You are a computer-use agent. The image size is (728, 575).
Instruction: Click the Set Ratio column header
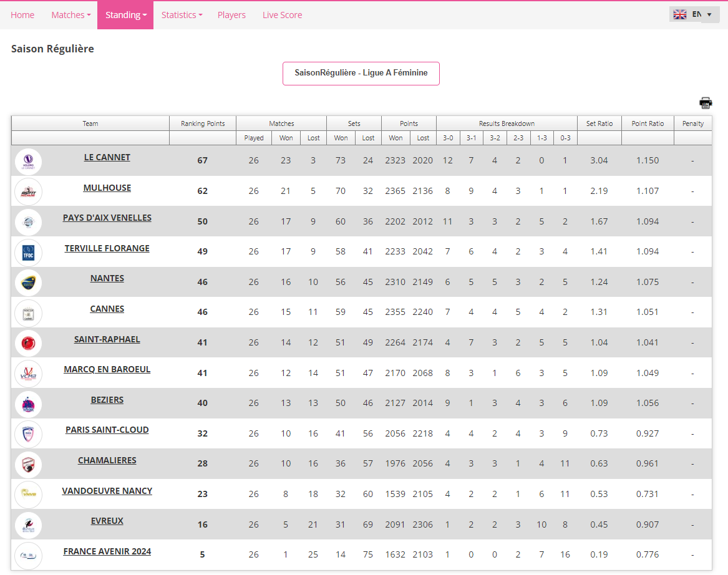pyautogui.click(x=599, y=123)
